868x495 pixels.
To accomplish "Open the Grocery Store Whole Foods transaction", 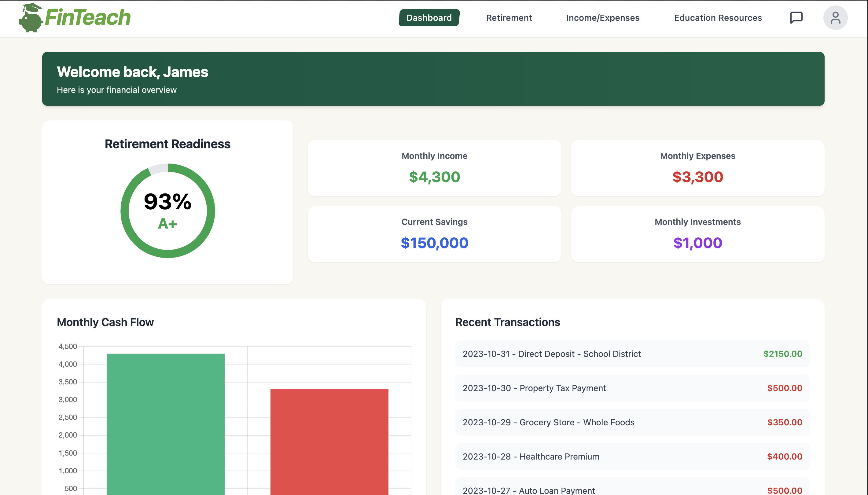I will [632, 422].
